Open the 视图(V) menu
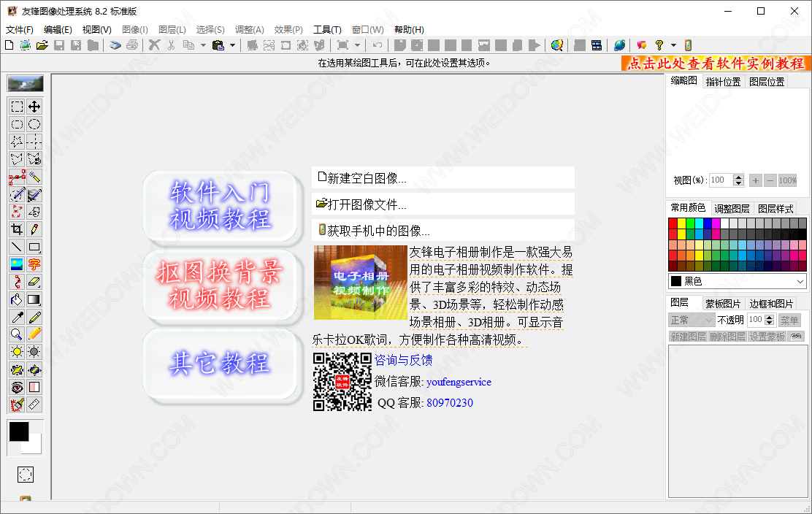Image resolution: width=812 pixels, height=514 pixels. tap(97, 29)
